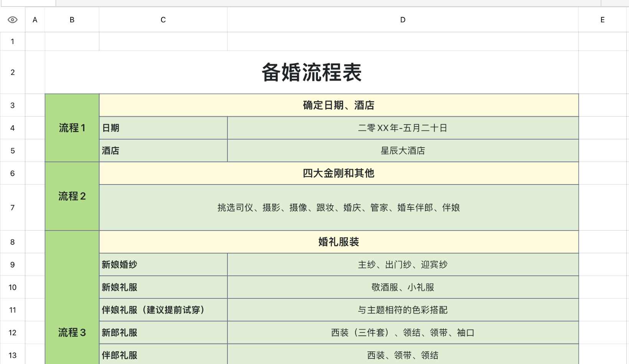The width and height of the screenshot is (629, 364).
Task: Select the 新郎礼服 cell
Action: [x=163, y=332]
